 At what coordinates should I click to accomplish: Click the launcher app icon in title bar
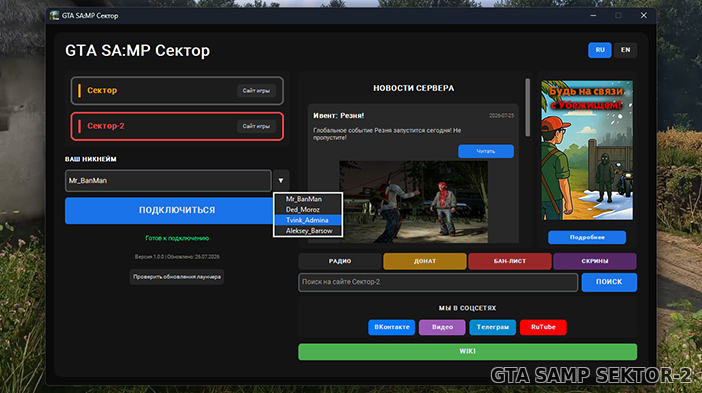click(54, 16)
